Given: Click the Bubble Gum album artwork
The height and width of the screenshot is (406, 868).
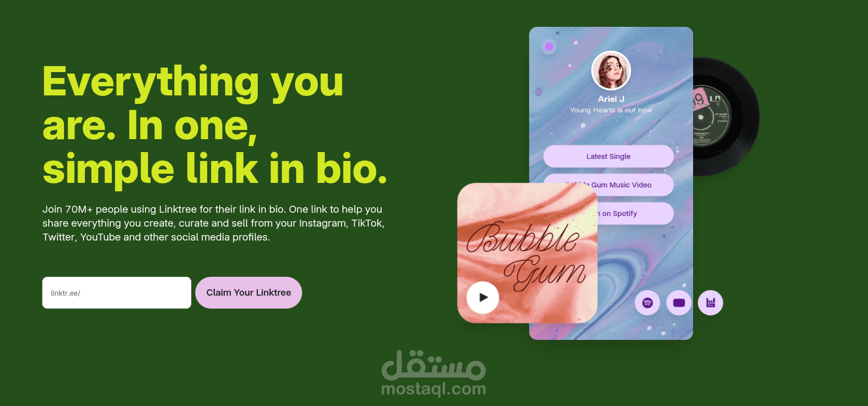Looking at the screenshot, I should (x=527, y=253).
